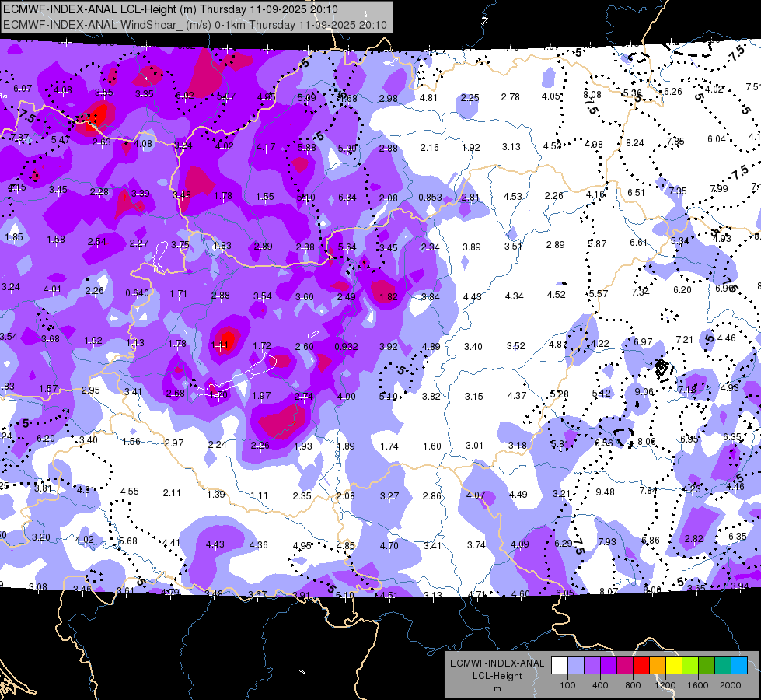Click the wind shear value 2.82

693,538
